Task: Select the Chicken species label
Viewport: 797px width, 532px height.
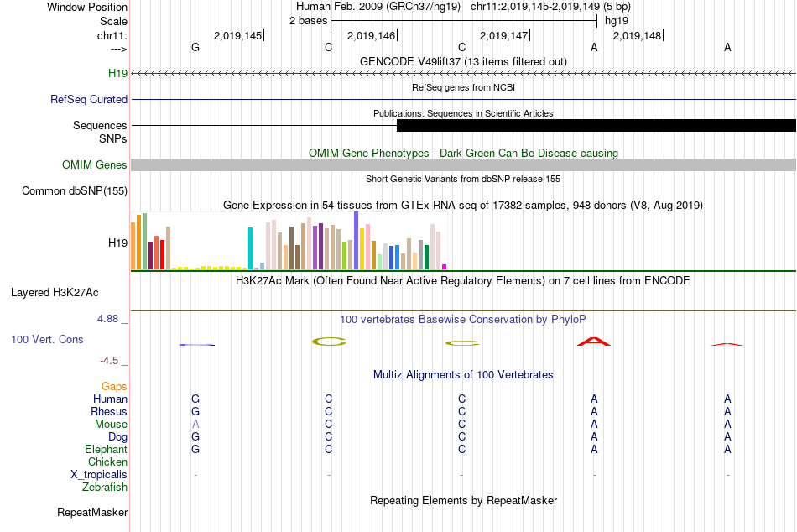Action: point(107,462)
